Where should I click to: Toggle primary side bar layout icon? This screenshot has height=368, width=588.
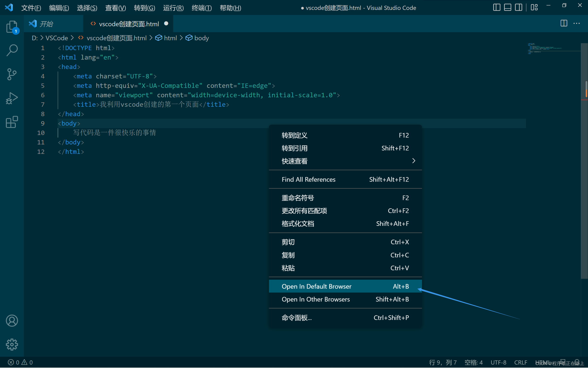[x=497, y=8]
